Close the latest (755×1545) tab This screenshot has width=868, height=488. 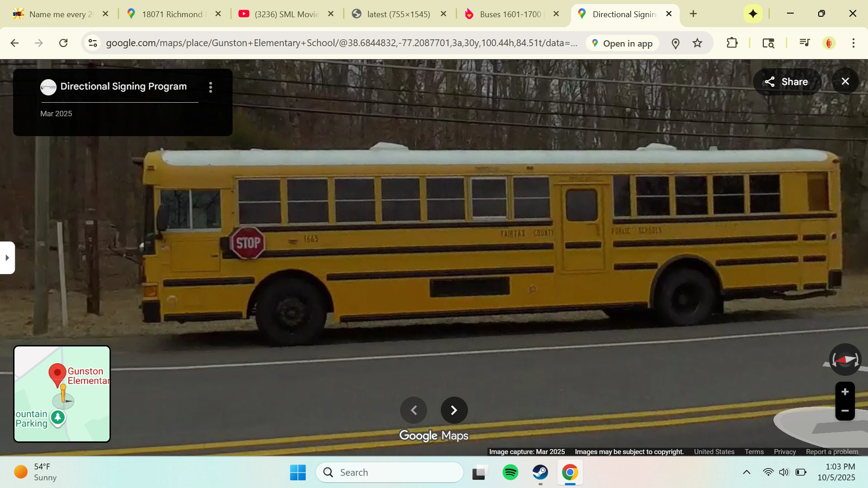[x=444, y=14]
